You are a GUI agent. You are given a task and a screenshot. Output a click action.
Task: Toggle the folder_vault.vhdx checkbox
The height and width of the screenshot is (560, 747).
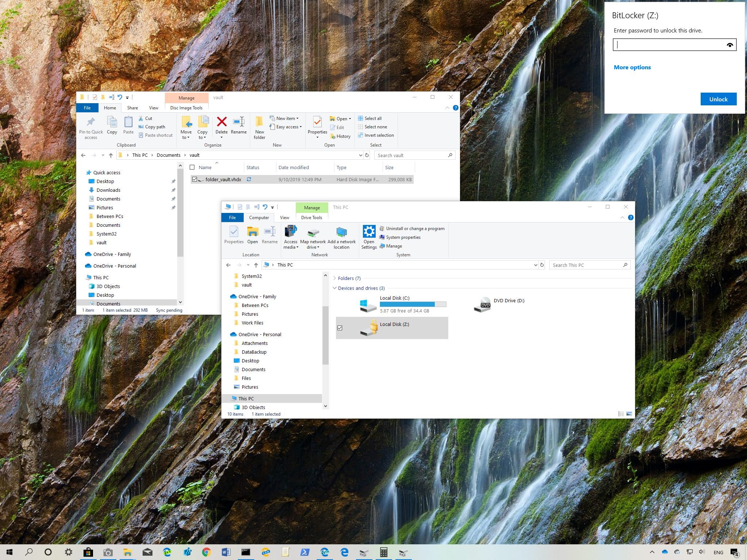coord(195,179)
